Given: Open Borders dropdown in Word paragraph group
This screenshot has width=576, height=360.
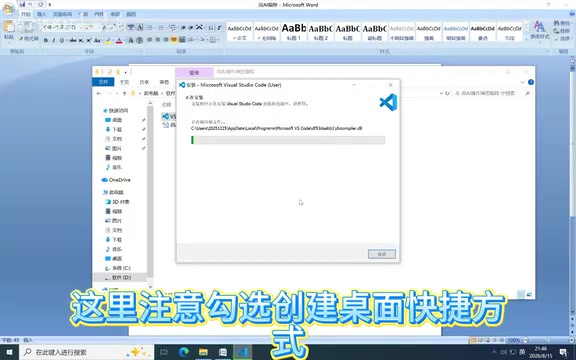Looking at the screenshot, I should [214, 40].
